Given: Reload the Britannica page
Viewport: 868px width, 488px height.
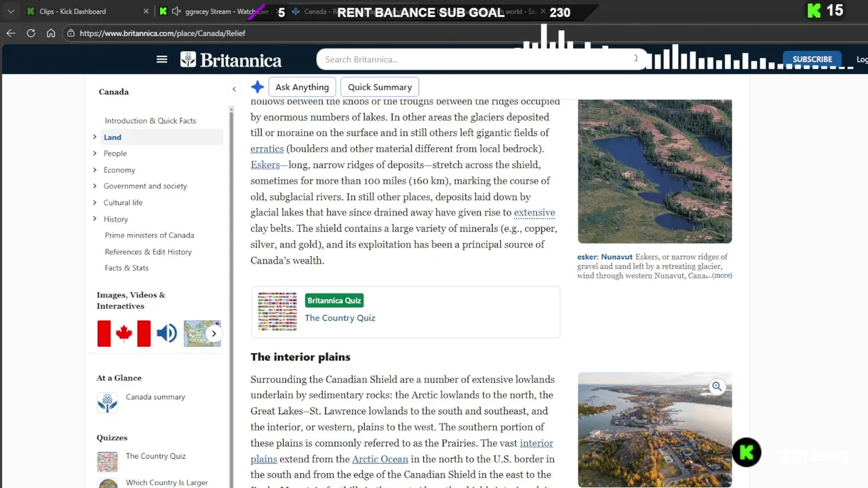Looking at the screenshot, I should pyautogui.click(x=31, y=33).
